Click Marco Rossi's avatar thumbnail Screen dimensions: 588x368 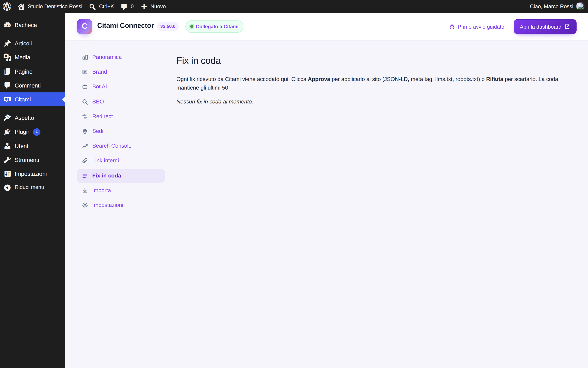[580, 6]
